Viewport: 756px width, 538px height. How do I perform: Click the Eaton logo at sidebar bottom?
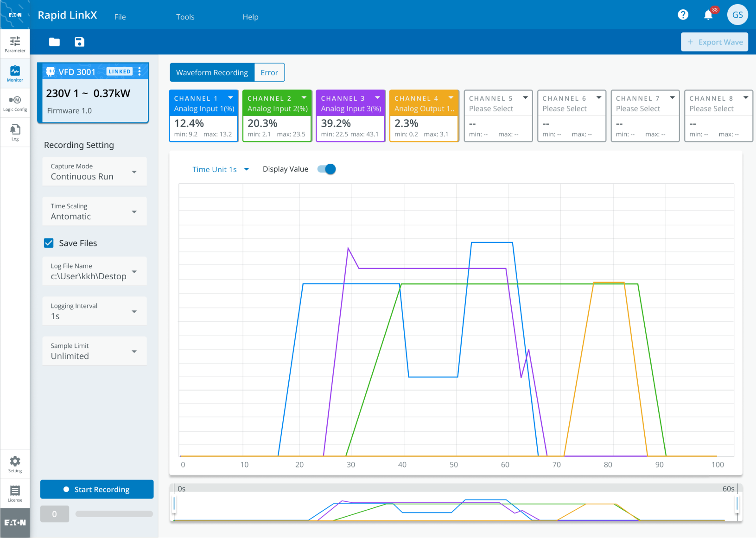[x=15, y=523]
